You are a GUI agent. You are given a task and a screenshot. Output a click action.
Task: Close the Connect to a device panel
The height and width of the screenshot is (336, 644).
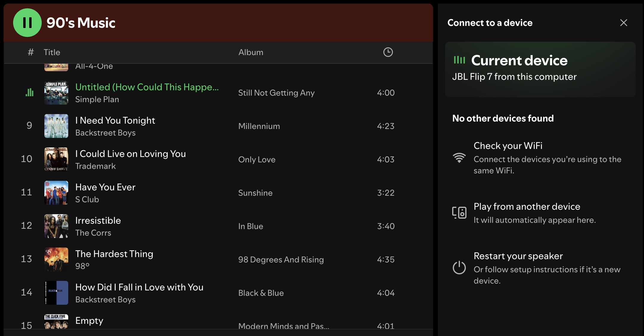[623, 23]
